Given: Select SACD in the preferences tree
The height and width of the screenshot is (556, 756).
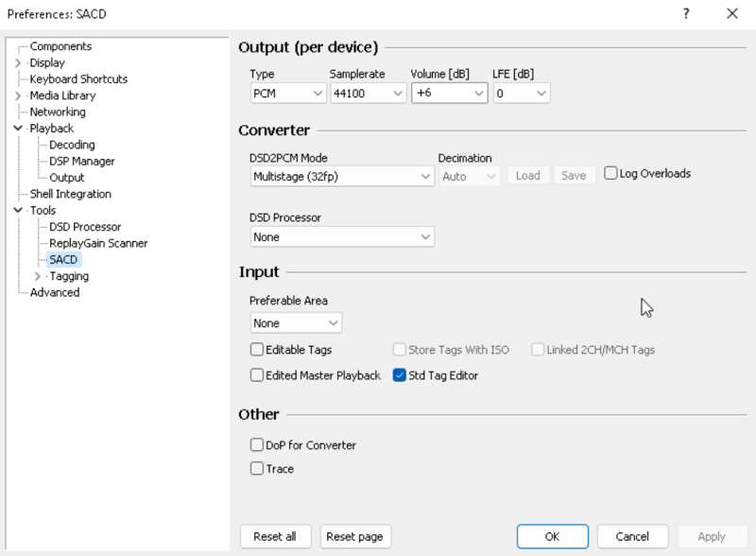Looking at the screenshot, I should 62,258.
